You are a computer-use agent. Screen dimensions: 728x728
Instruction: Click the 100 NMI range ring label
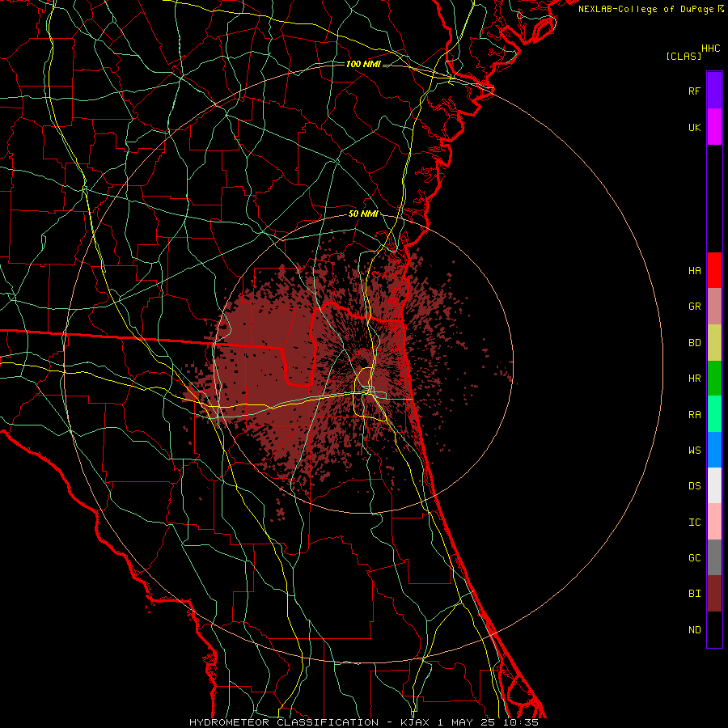pos(363,64)
